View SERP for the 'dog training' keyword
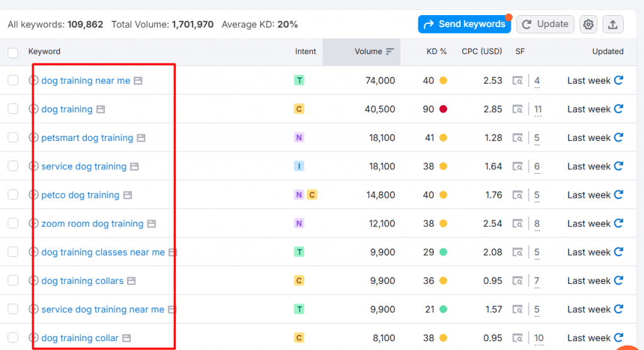The image size is (644, 350). (x=518, y=110)
